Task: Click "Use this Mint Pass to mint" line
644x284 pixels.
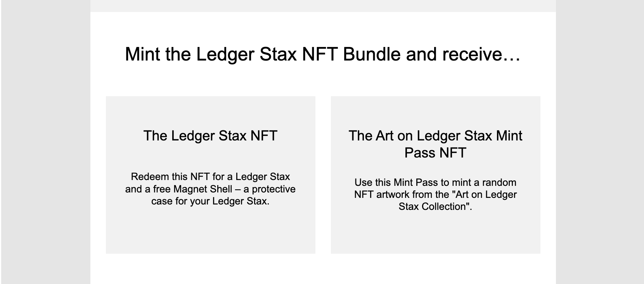Action: click(x=435, y=182)
